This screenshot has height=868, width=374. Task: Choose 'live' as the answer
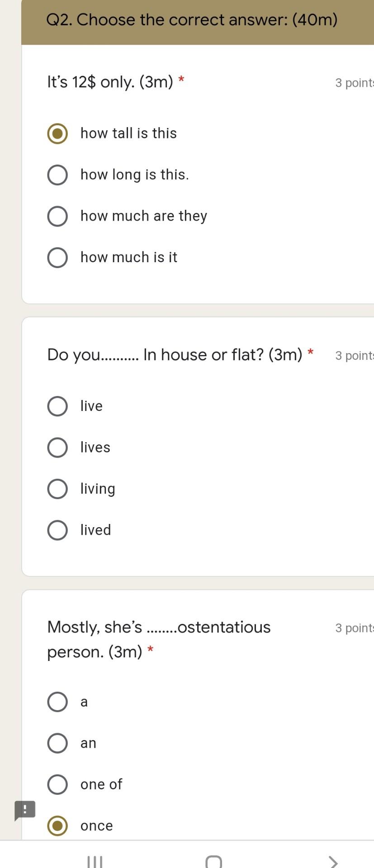coord(57,406)
